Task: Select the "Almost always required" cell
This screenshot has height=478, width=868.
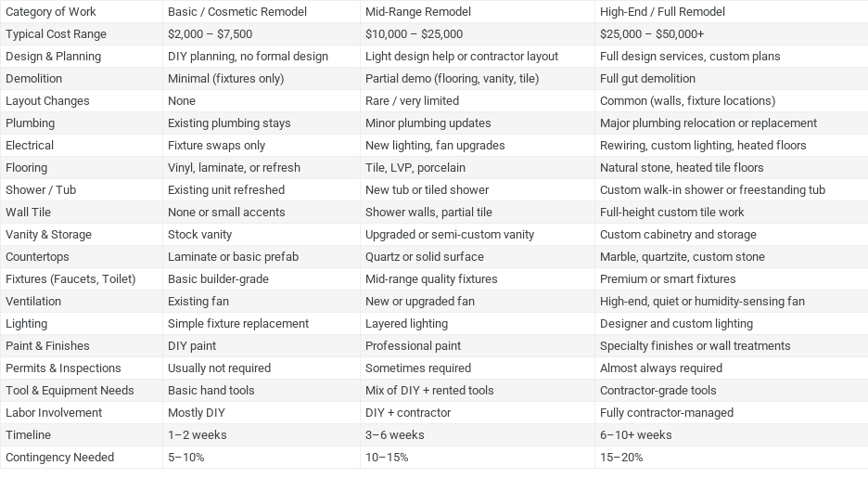Action: point(661,368)
